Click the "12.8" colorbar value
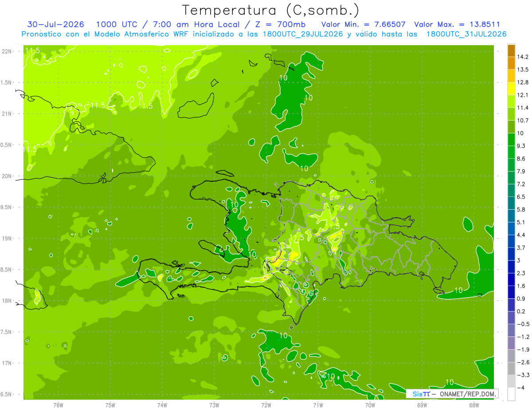 [523, 82]
